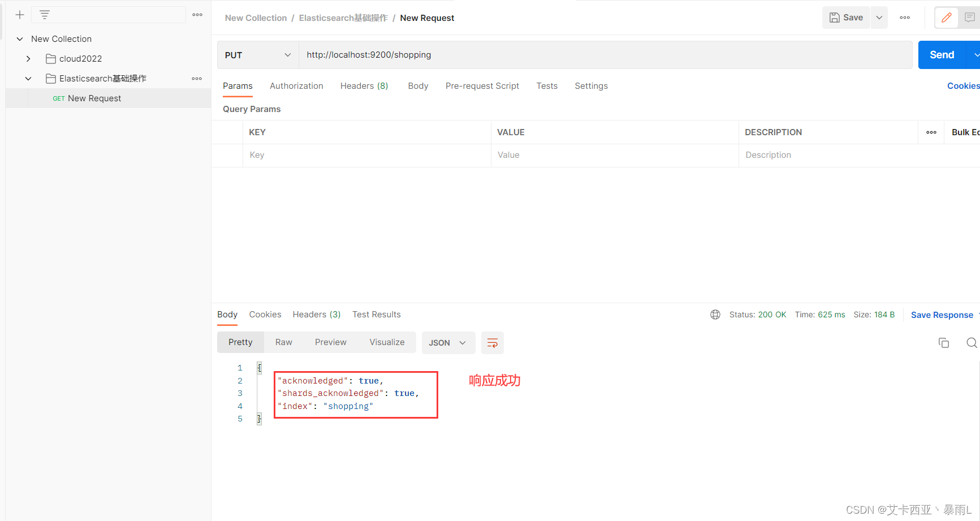Open the request Body tab

(x=418, y=86)
